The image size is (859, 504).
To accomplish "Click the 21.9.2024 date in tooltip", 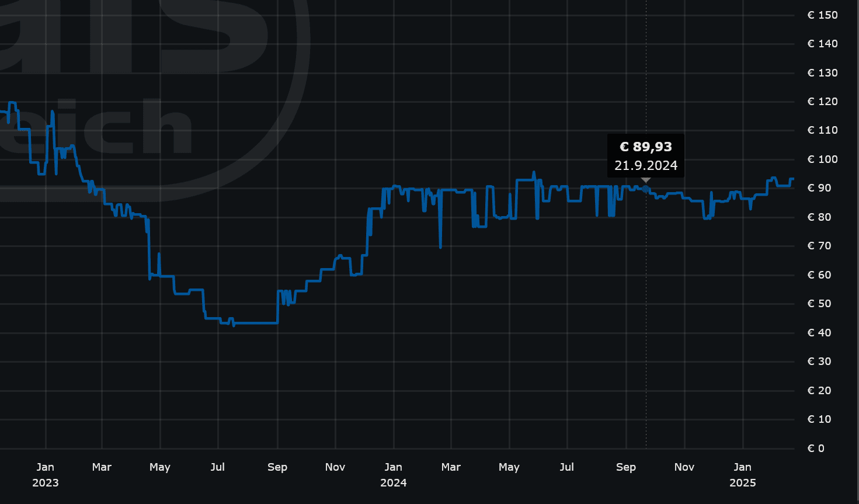I will 646,165.
